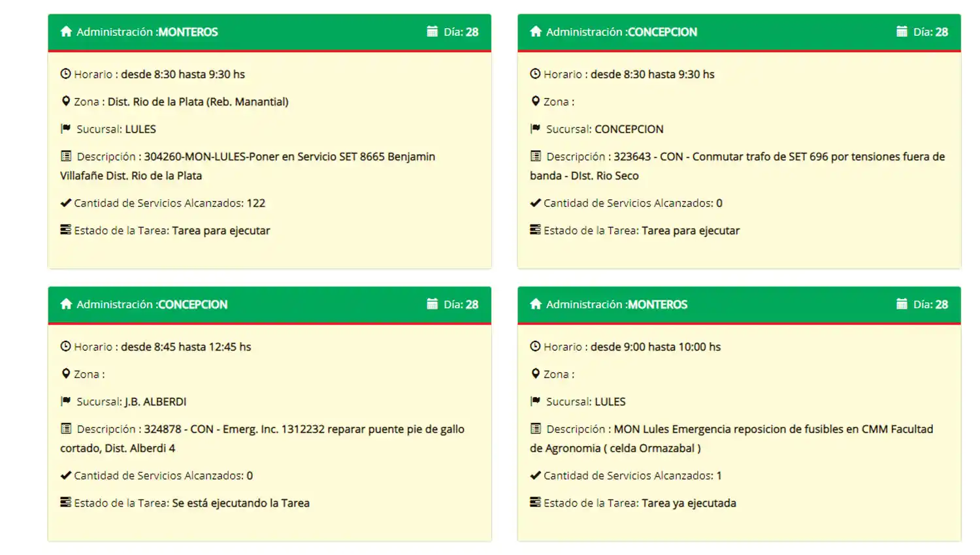The image size is (980, 555).
Task: Click the calendar icon on the 323643 task card header
Action: [902, 31]
